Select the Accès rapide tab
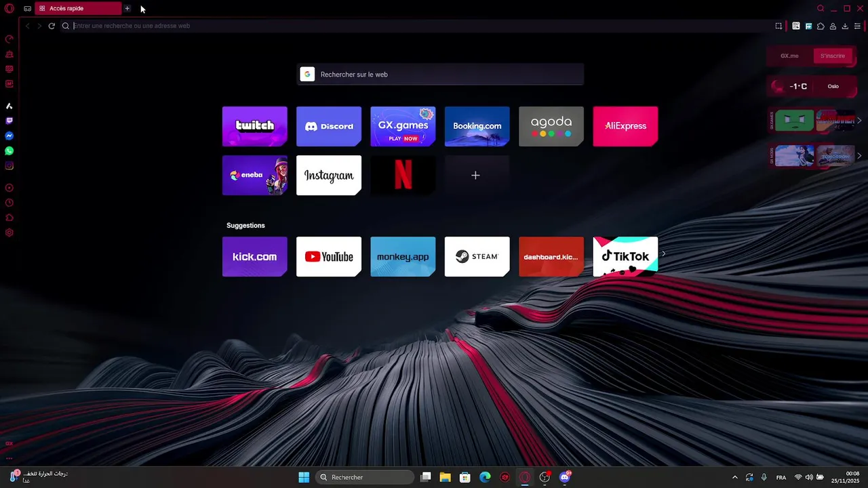868x488 pixels. tap(78, 8)
